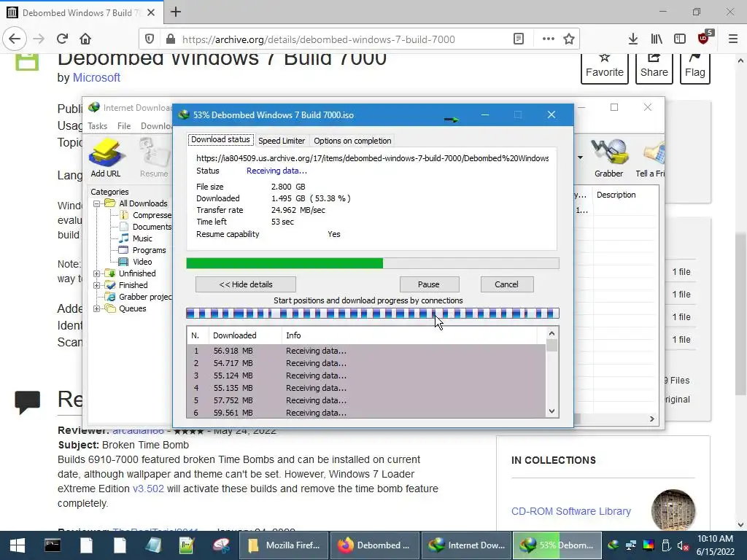This screenshot has height=560, width=747.
Task: Click the right scroll arrow in IDM list
Action: [x=651, y=419]
